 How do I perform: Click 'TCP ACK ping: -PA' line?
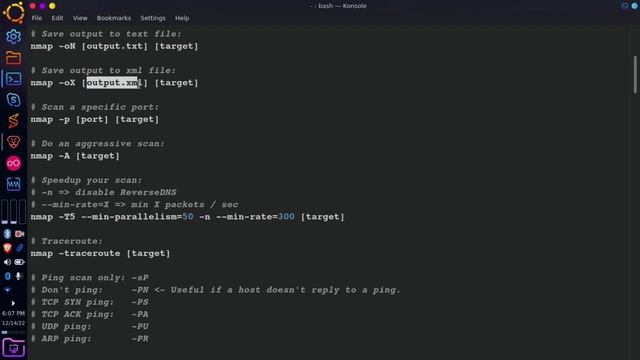[x=89, y=314]
